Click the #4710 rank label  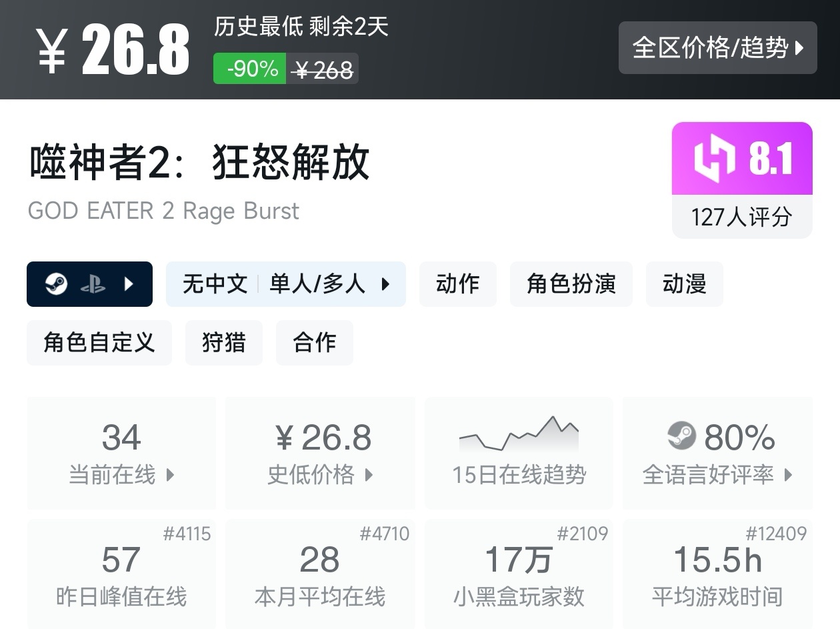point(385,534)
